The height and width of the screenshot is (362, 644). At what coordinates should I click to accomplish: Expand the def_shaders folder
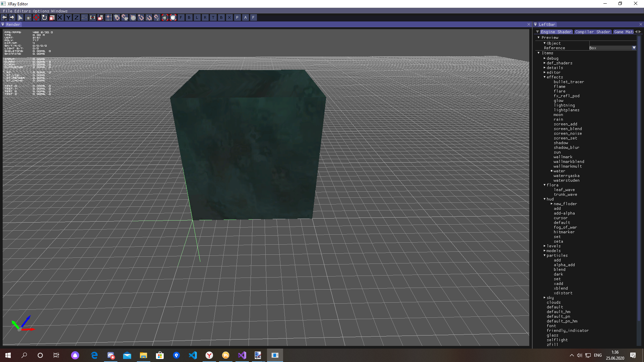click(544, 63)
